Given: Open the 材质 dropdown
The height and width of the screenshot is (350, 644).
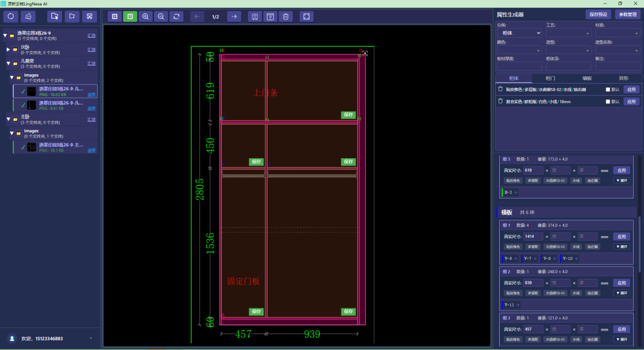Looking at the screenshot, I should (x=618, y=33).
